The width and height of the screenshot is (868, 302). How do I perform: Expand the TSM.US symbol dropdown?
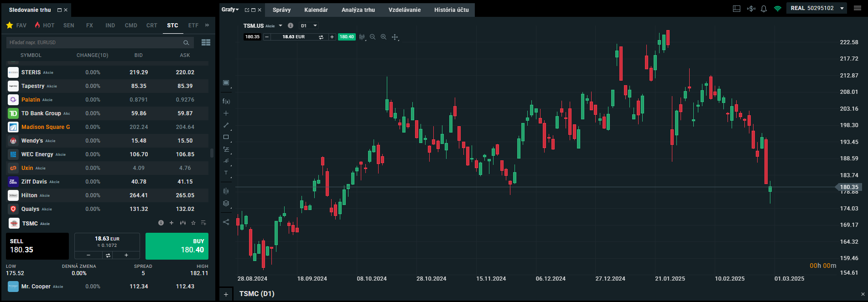281,26
